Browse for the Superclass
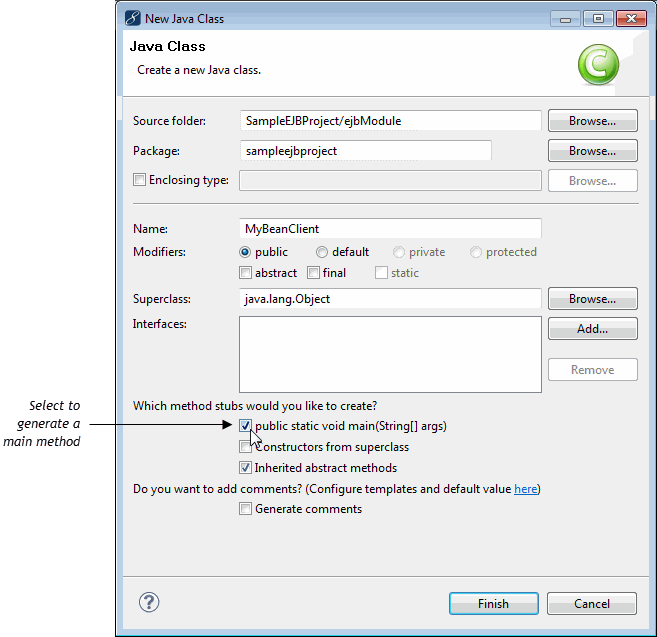The image size is (657, 637). (592, 299)
